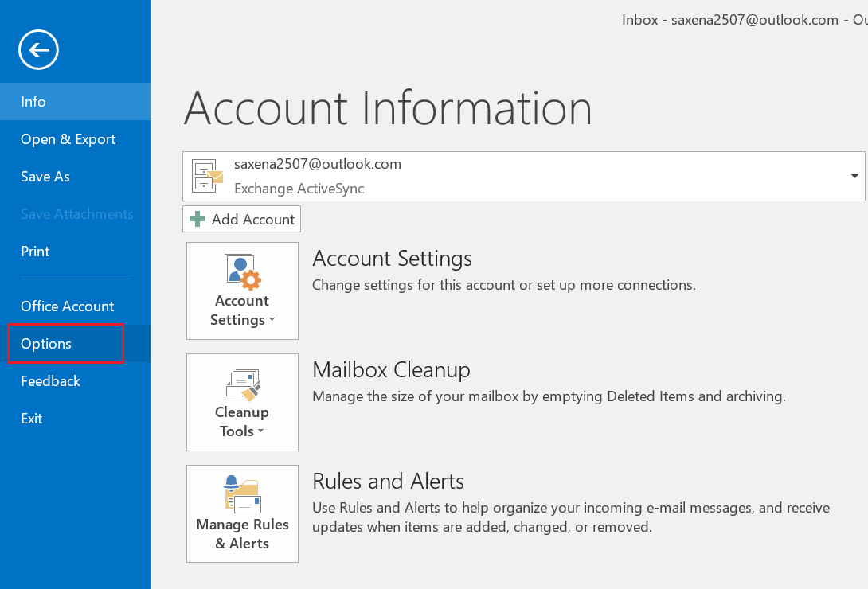This screenshot has width=868, height=589.
Task: Expand the account selector dropdown arrow
Action: [854, 176]
